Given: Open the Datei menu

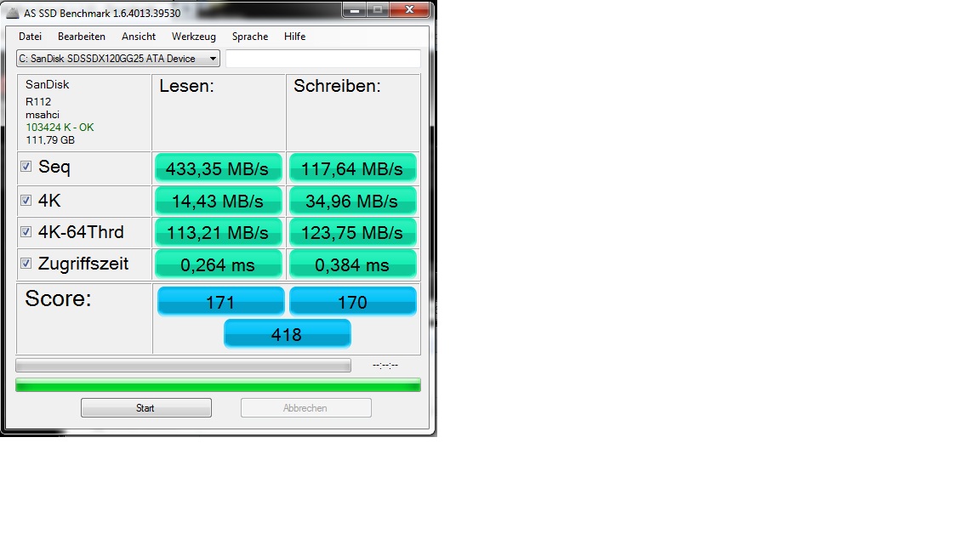Looking at the screenshot, I should pyautogui.click(x=30, y=37).
